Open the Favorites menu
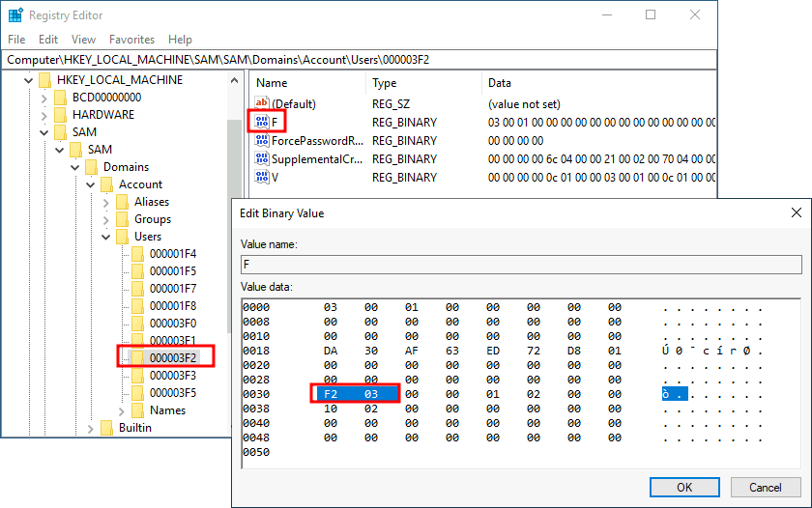Viewport: 812px width, 508px height. pos(131,40)
